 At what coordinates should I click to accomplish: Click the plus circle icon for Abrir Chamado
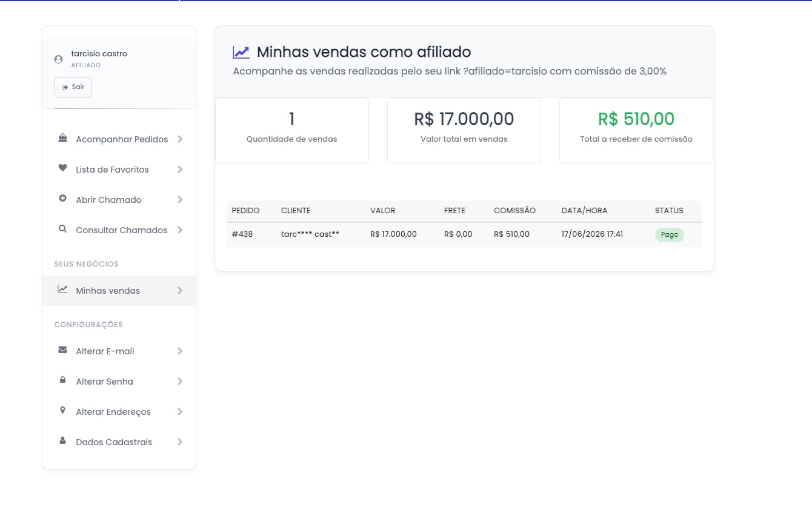pyautogui.click(x=62, y=199)
